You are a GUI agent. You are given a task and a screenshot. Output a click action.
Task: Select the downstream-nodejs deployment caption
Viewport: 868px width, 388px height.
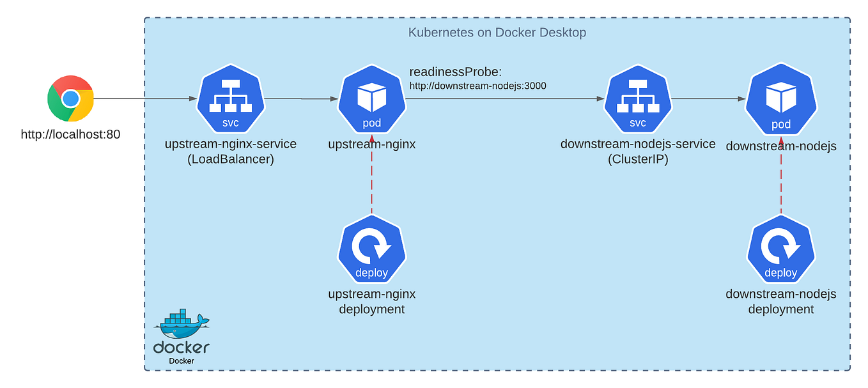click(x=780, y=301)
